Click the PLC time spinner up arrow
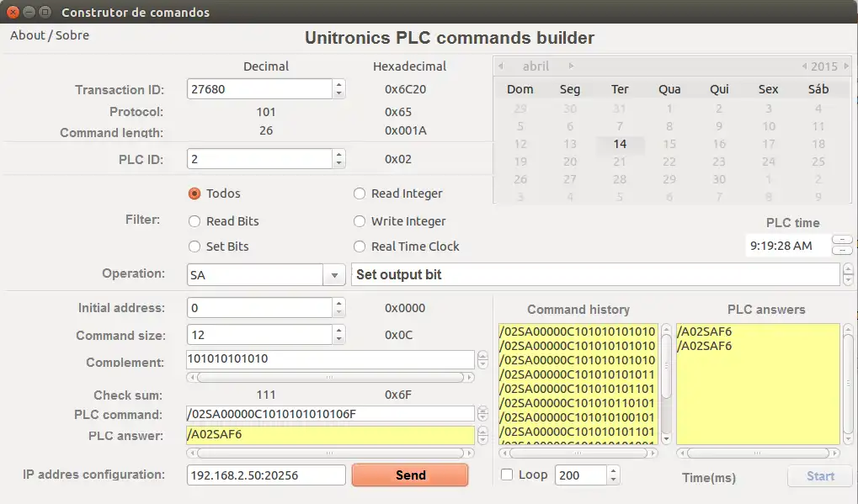This screenshot has height=504, width=858. click(840, 238)
